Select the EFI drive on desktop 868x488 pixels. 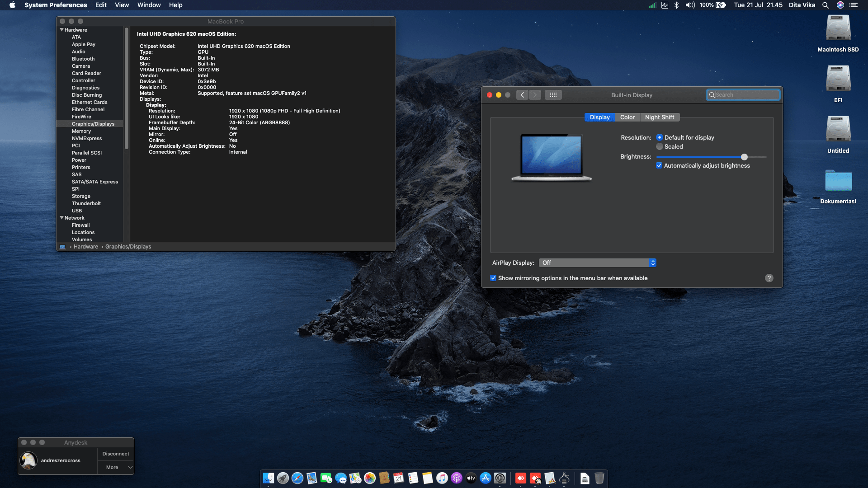838,84
